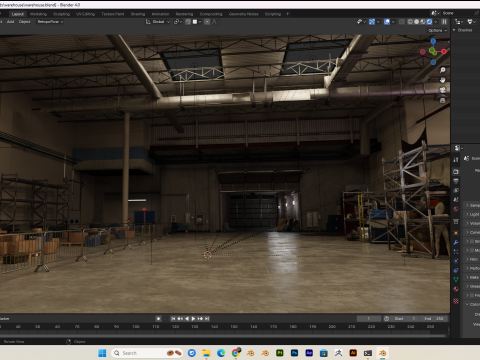Open the RetopoFlow dropdown in header
480x360 pixels.
pyautogui.click(x=50, y=22)
